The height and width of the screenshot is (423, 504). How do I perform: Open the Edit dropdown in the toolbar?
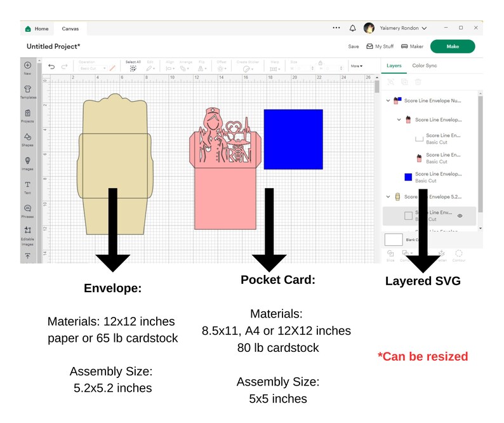click(150, 68)
